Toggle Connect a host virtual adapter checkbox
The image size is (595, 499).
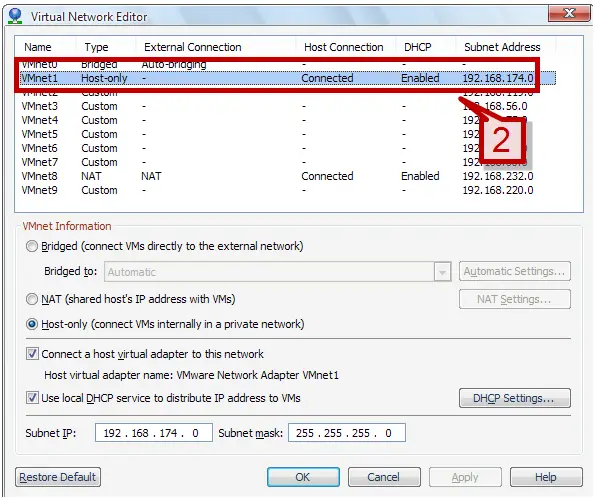[x=32, y=354]
